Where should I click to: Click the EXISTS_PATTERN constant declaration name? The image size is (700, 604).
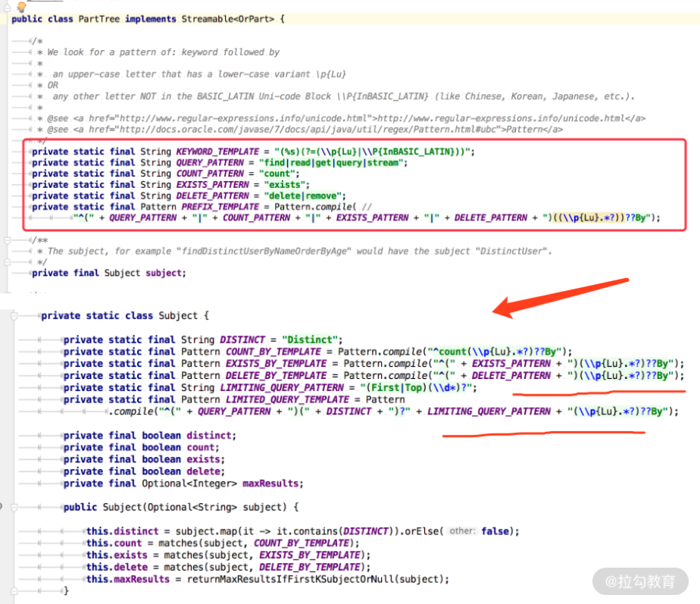212,185
